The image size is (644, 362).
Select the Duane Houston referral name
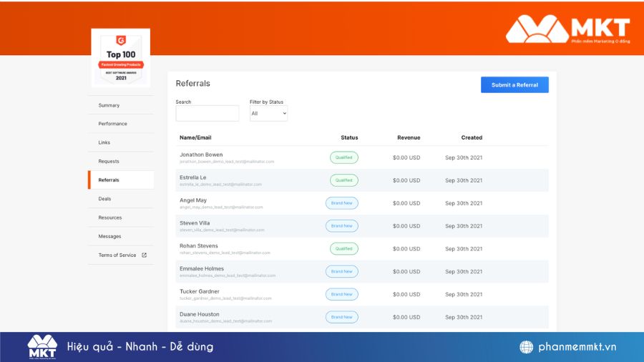pos(200,314)
